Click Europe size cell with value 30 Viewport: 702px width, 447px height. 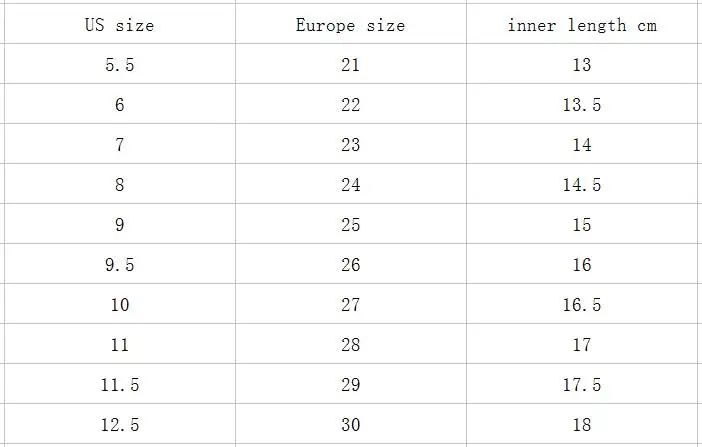tap(350, 425)
